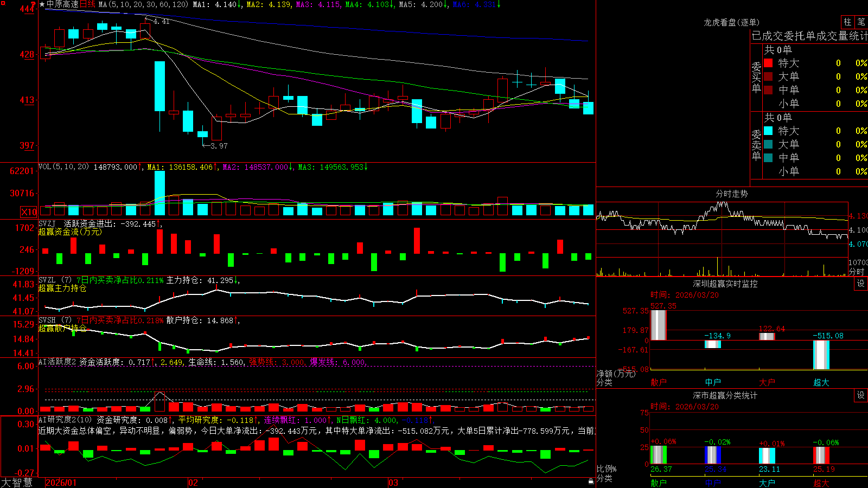Viewport: 868px width, 488px height.
Task: Click the SVZL (7) indicator name
Action: [55, 280]
